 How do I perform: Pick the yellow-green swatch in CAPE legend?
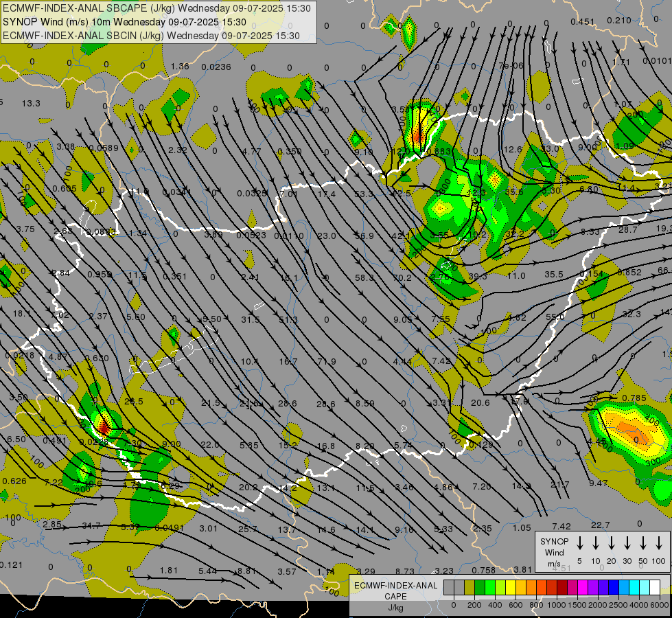[500, 587]
